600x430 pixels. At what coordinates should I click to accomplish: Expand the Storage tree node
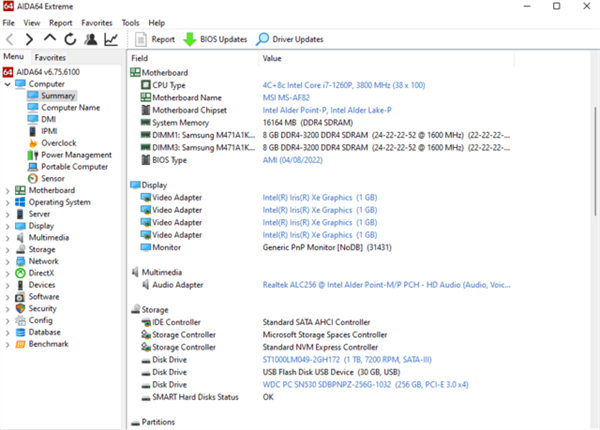pos(8,249)
